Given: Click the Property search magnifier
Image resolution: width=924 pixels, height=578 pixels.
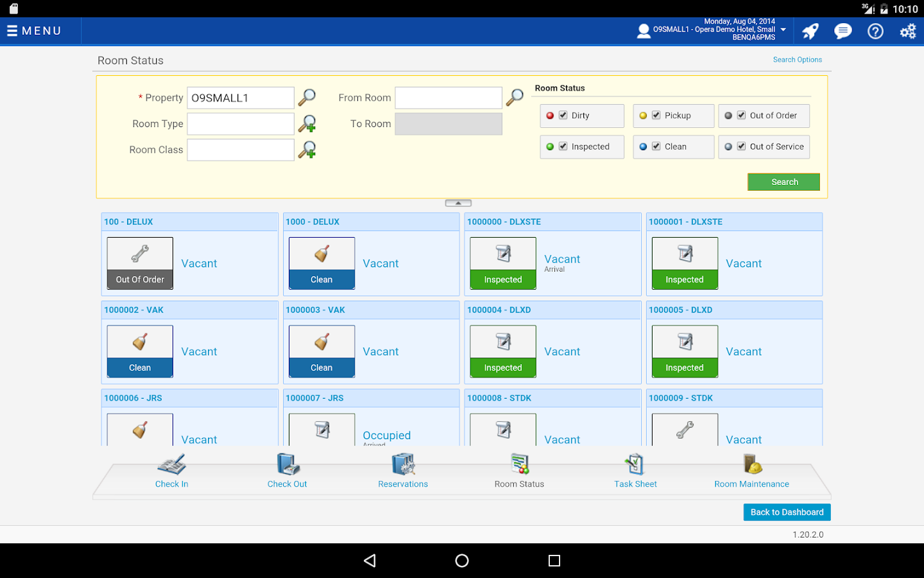Looking at the screenshot, I should pyautogui.click(x=307, y=98).
